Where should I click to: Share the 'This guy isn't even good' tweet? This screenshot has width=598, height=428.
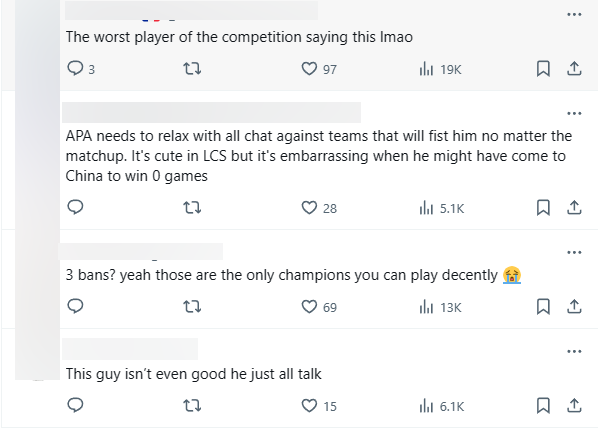(574, 406)
